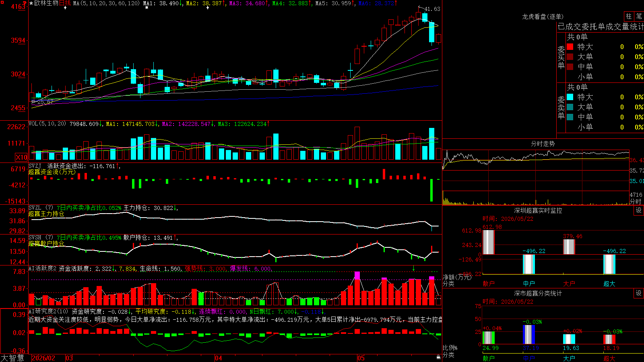Click the dark red 中单 buy-order swatch
This screenshot has width=644, height=362.
pyautogui.click(x=570, y=67)
